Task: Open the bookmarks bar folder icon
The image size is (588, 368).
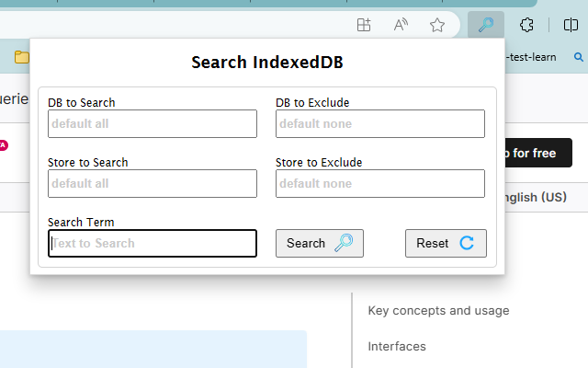Action: click(x=21, y=57)
